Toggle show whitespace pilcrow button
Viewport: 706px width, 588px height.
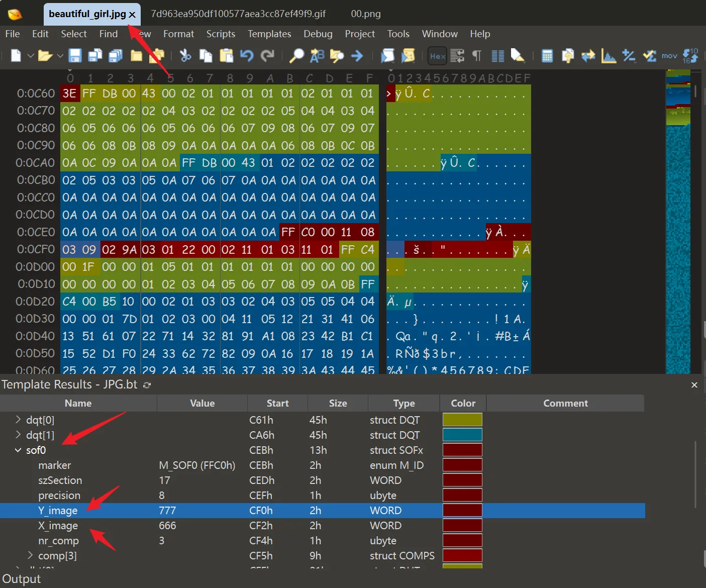point(477,55)
